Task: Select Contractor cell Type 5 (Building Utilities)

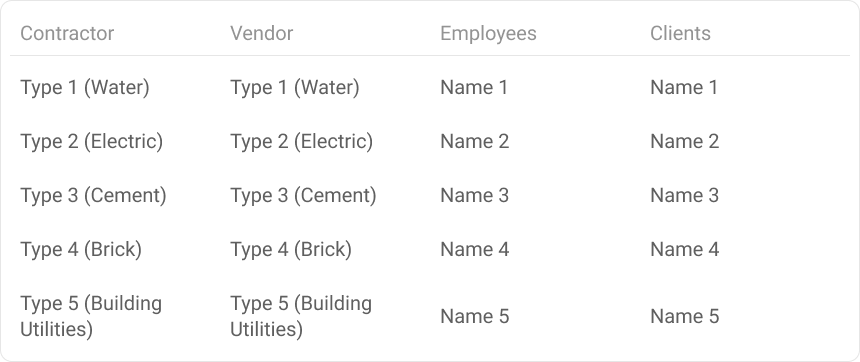Action: (91, 316)
